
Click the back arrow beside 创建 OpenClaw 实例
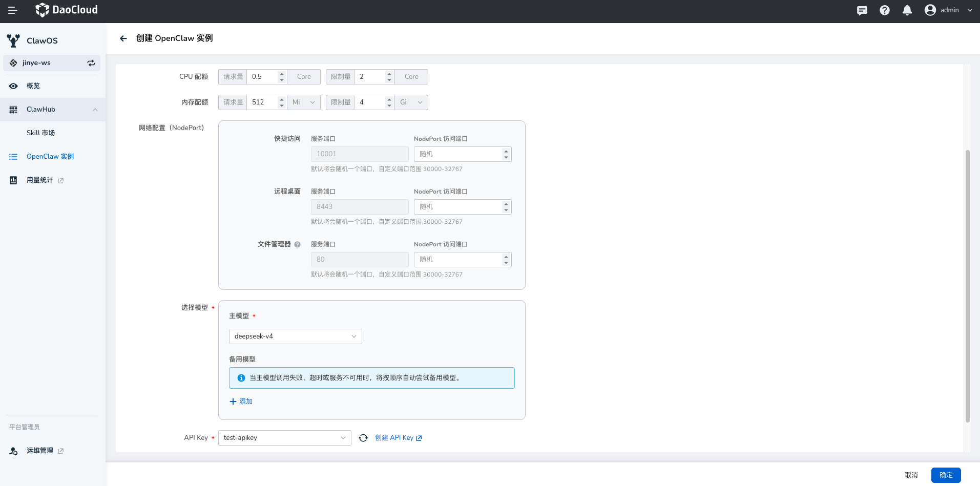point(123,38)
